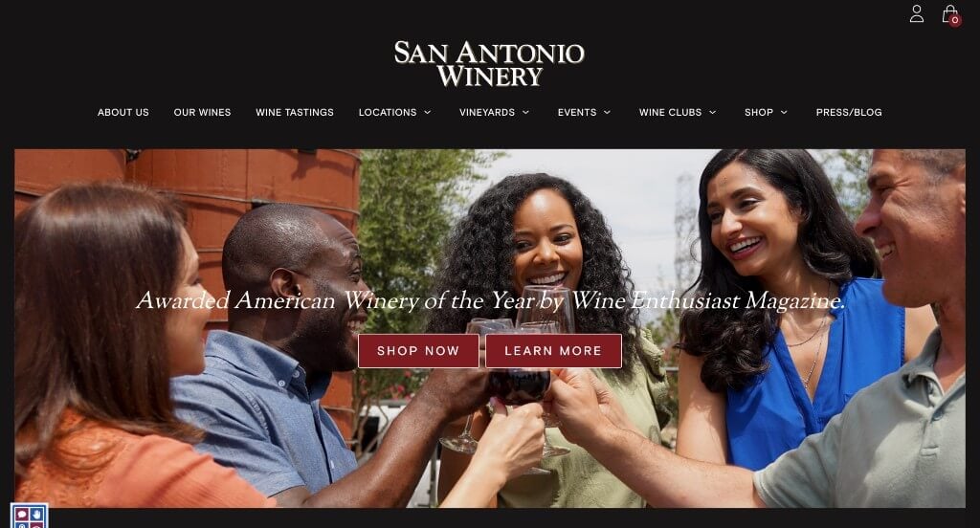Expand the Shop menu chevron
The height and width of the screenshot is (528, 980).
(784, 113)
